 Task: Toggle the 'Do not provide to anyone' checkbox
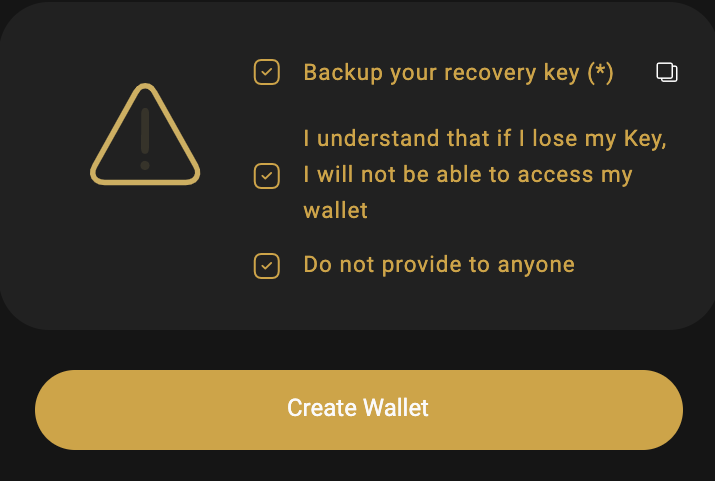click(x=266, y=265)
